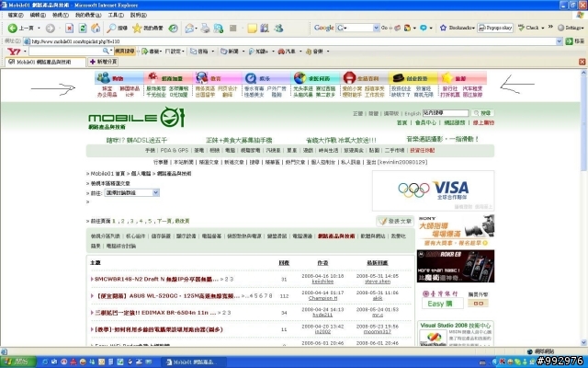588x368 pixels.
Task: Click the Popups okay toolbar button
Action: click(x=495, y=28)
